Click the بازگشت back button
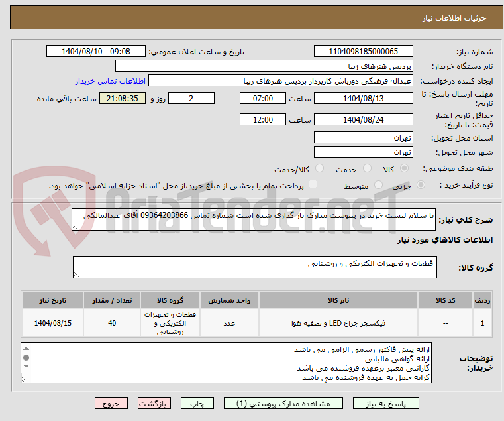504x421 pixels. pos(154,403)
